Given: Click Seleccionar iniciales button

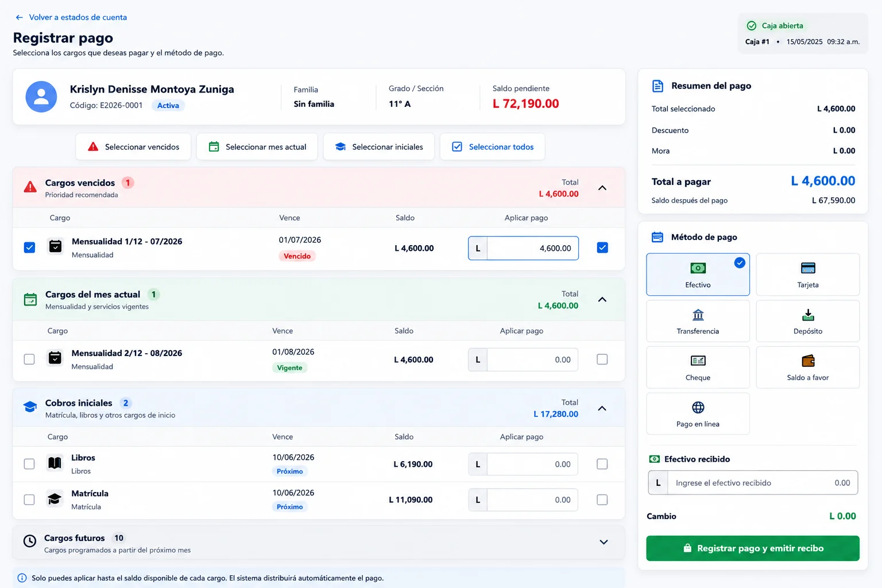Looking at the screenshot, I should 379,147.
